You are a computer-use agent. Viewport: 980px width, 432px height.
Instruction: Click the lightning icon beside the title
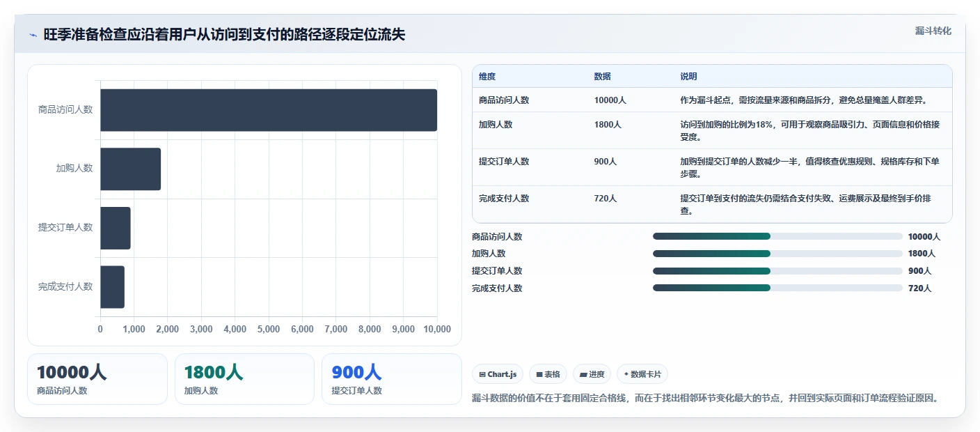coord(33,35)
